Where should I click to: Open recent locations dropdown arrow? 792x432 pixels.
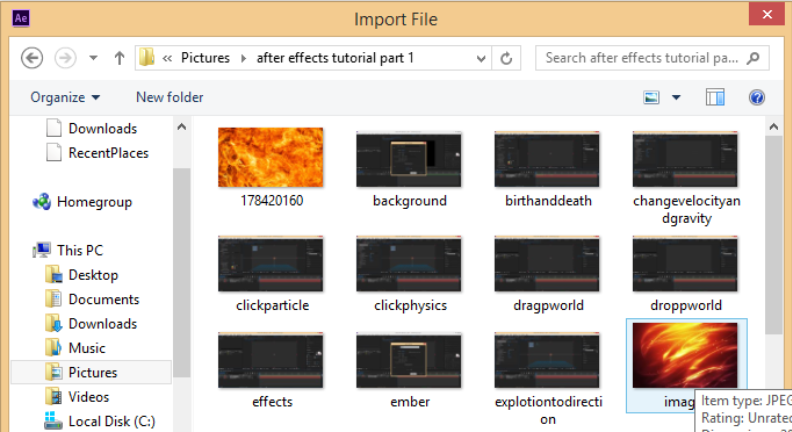click(x=93, y=58)
